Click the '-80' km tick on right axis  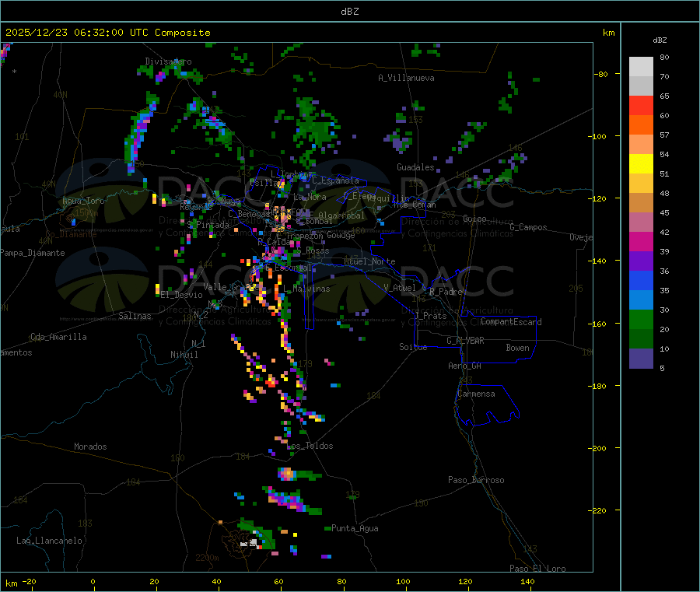pos(601,74)
